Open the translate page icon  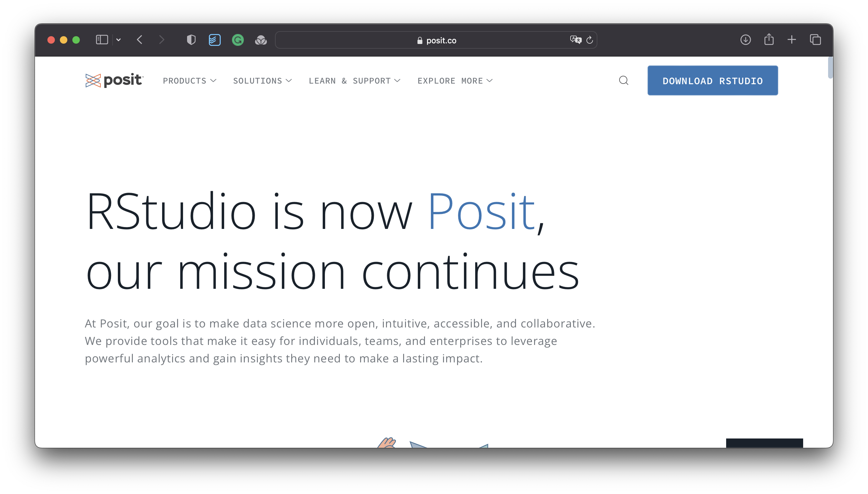[575, 40]
